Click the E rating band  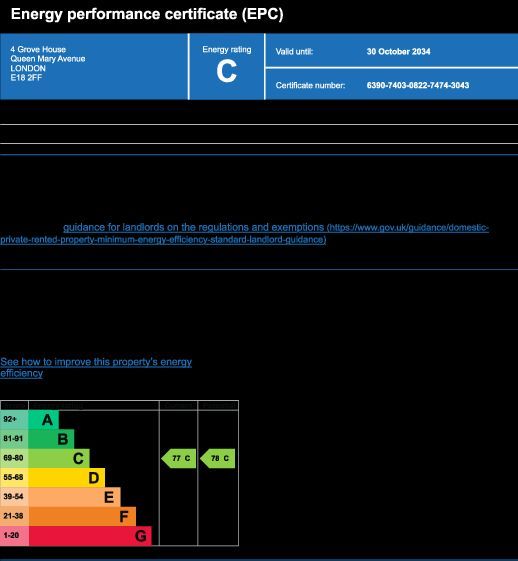click(74, 497)
